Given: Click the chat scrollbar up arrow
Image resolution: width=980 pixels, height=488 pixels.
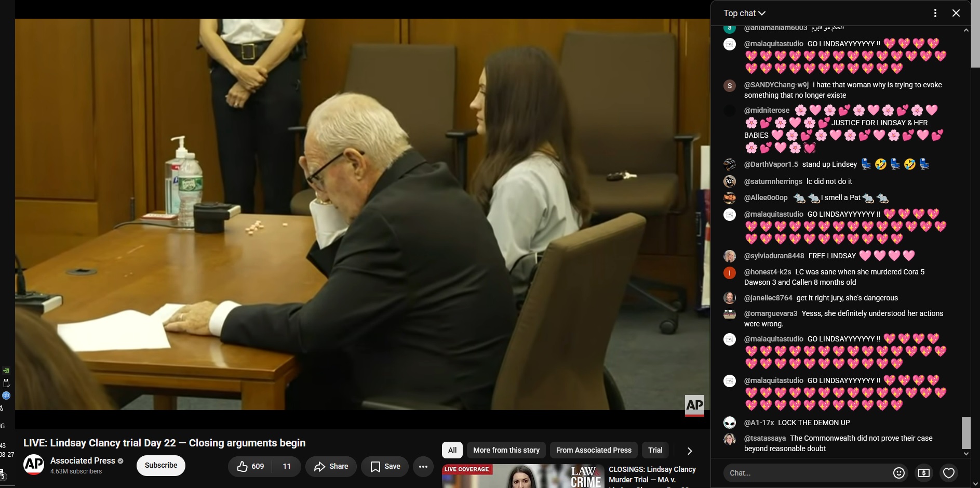Looking at the screenshot, I should (x=966, y=30).
